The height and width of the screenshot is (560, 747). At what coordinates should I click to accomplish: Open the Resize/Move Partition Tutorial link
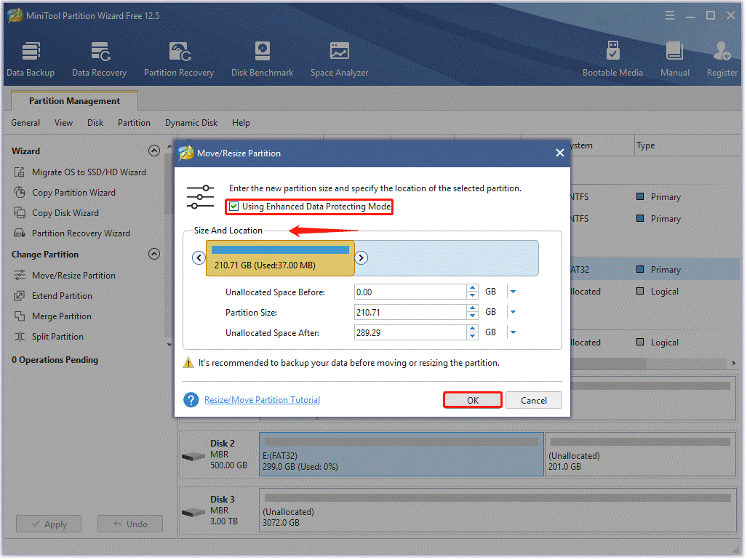pos(263,401)
